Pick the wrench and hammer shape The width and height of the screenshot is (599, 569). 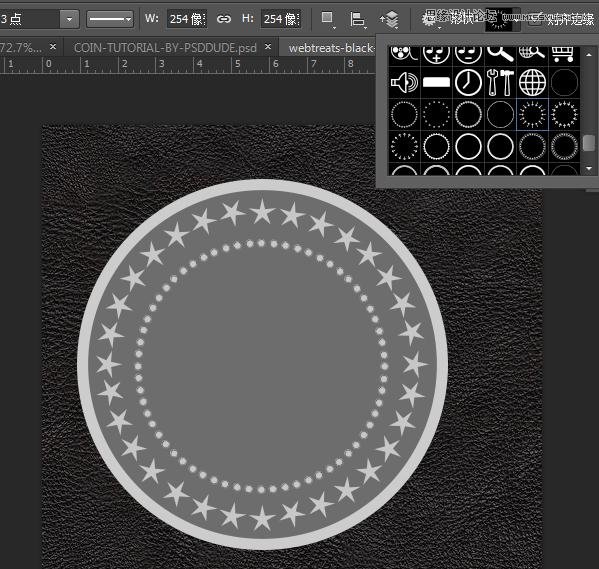500,83
